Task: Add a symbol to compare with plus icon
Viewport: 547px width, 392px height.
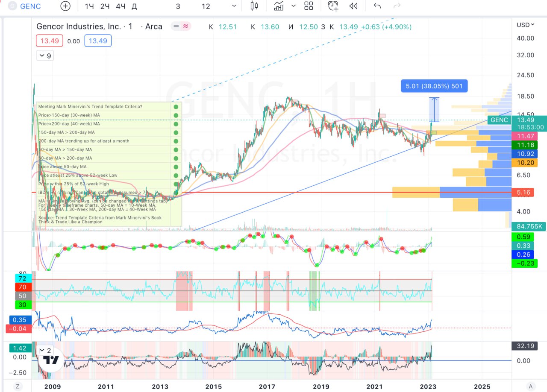Action: coord(65,6)
